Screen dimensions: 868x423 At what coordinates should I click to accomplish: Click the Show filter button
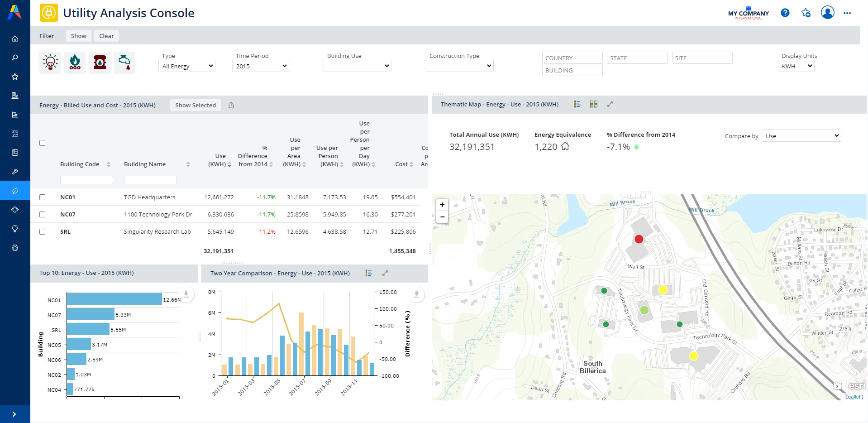tap(78, 36)
